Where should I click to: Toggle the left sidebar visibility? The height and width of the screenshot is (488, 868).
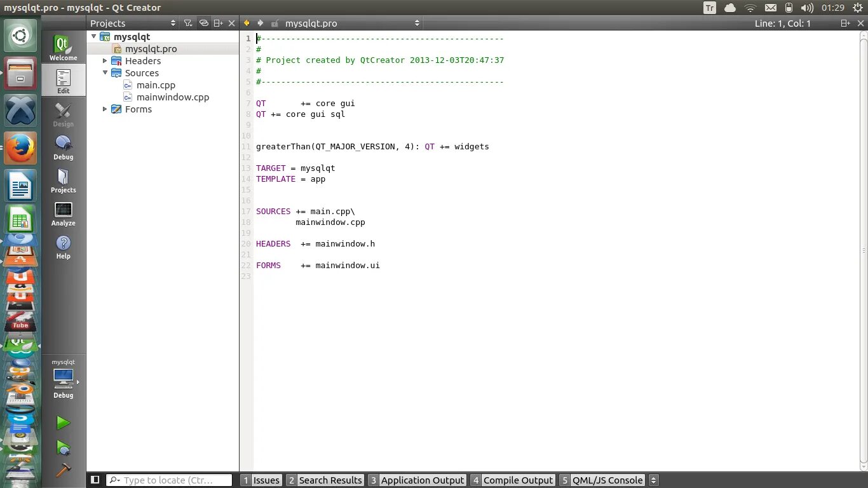pos(95,480)
